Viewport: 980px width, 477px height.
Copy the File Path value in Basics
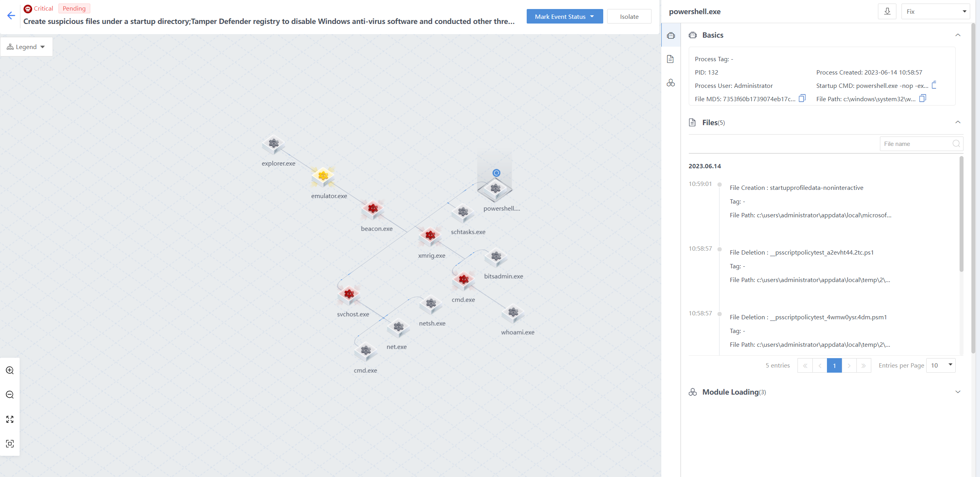tap(923, 98)
